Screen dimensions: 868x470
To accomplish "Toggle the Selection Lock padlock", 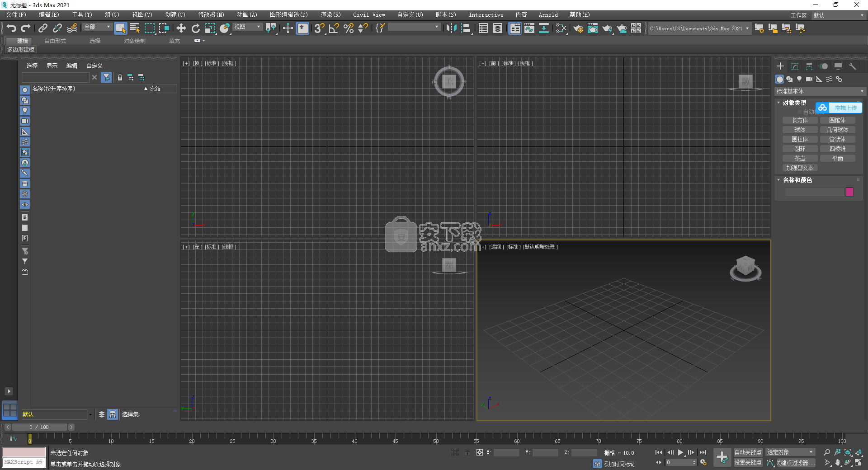I will [x=467, y=452].
